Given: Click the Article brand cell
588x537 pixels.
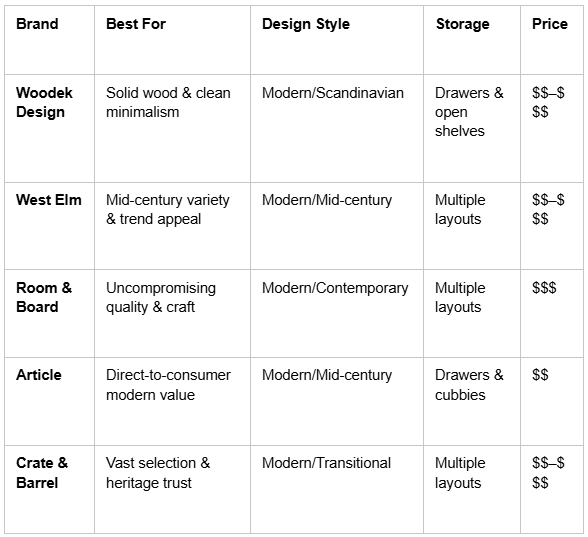Looking at the screenshot, I should tap(50, 401).
